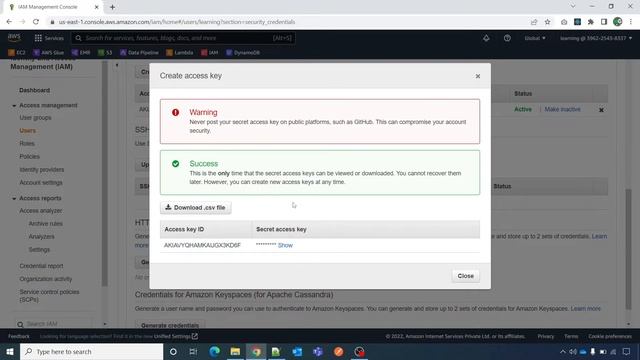This screenshot has height=360, width=640.
Task: Select the access key ID AKIAVYQHAMKAUGX3KD6F text
Action: tap(202, 245)
